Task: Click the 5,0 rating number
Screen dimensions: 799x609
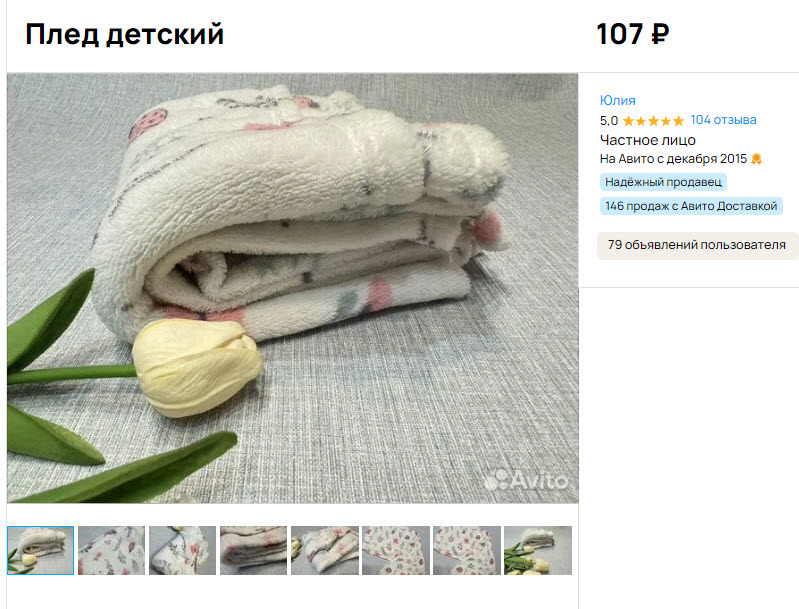Action: [608, 121]
